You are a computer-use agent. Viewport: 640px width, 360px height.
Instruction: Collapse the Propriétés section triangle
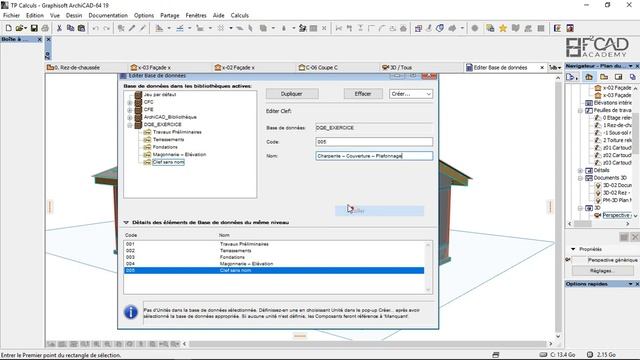point(573,249)
